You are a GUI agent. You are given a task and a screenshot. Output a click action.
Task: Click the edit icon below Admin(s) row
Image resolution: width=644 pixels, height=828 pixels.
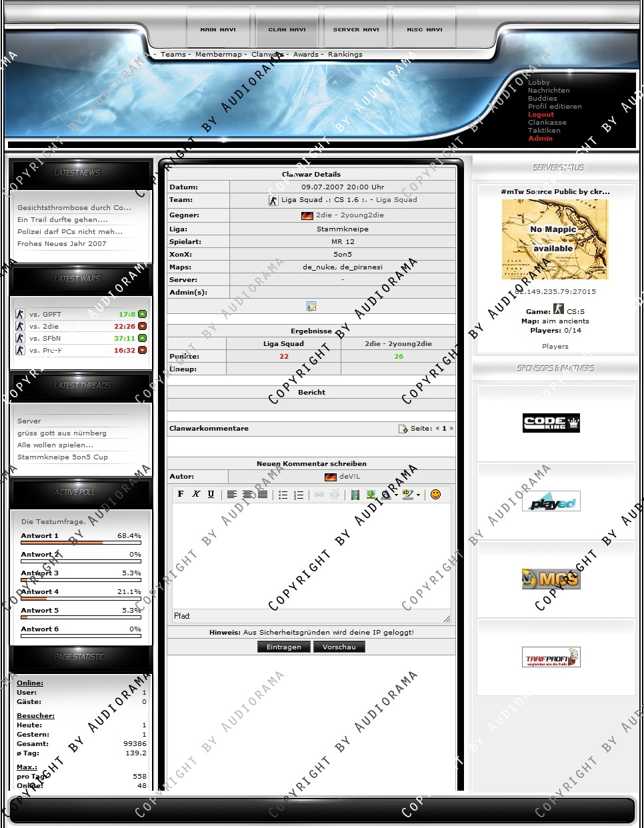point(311,306)
